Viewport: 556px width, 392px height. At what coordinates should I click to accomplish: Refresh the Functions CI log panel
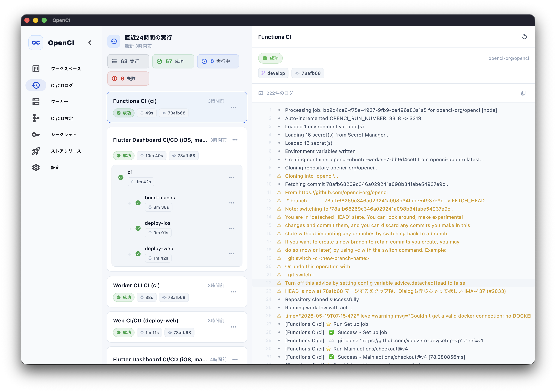(x=525, y=37)
